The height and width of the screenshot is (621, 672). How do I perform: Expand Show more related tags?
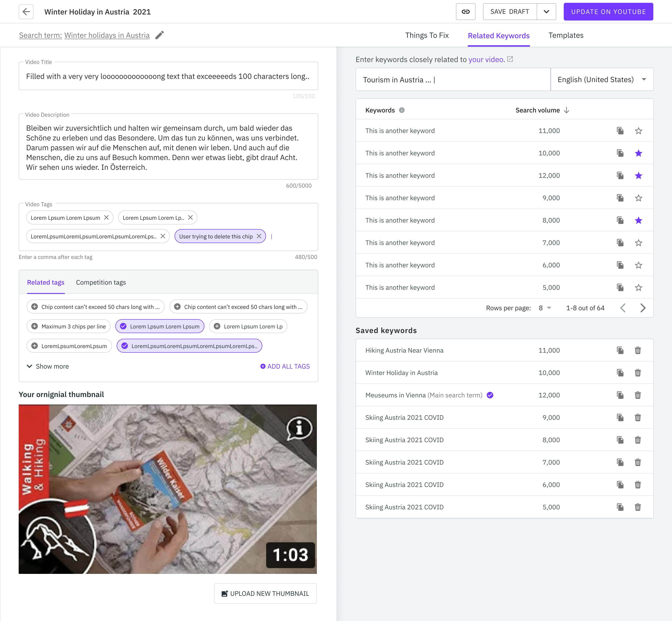(48, 366)
